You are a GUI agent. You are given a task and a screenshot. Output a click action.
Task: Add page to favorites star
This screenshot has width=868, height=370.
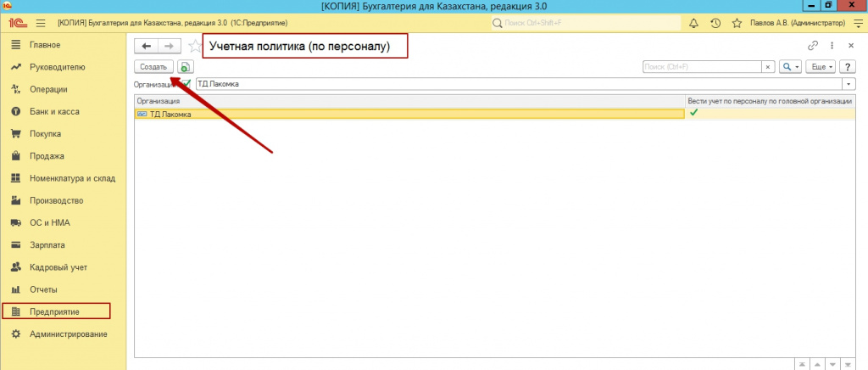pos(194,47)
